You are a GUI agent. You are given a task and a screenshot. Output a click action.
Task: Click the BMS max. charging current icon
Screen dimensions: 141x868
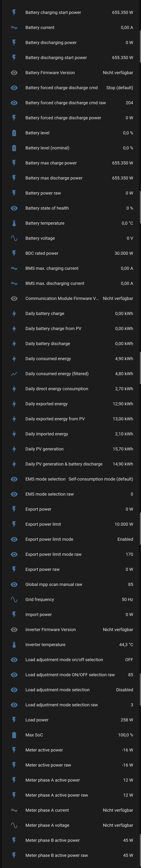coord(14,268)
